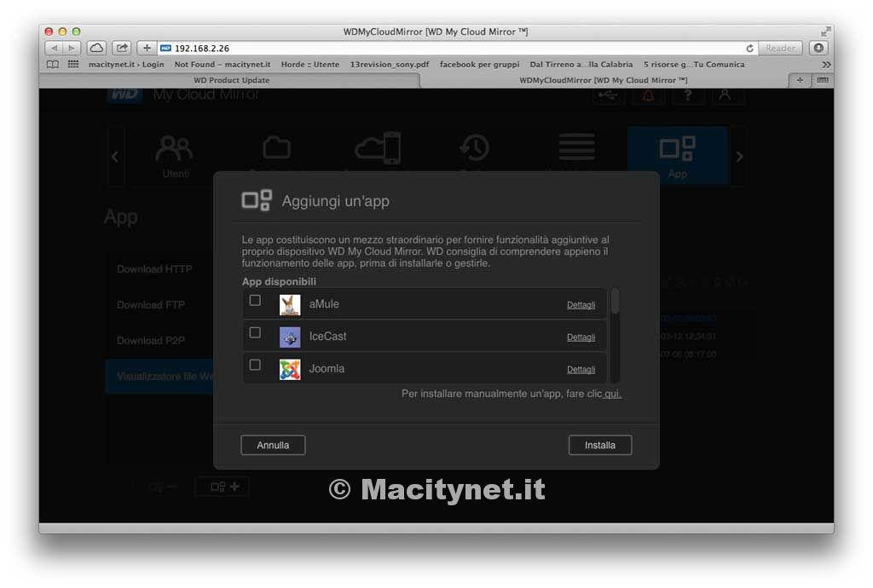Open the reading list book icon
This screenshot has height=588, width=873.
(53, 65)
